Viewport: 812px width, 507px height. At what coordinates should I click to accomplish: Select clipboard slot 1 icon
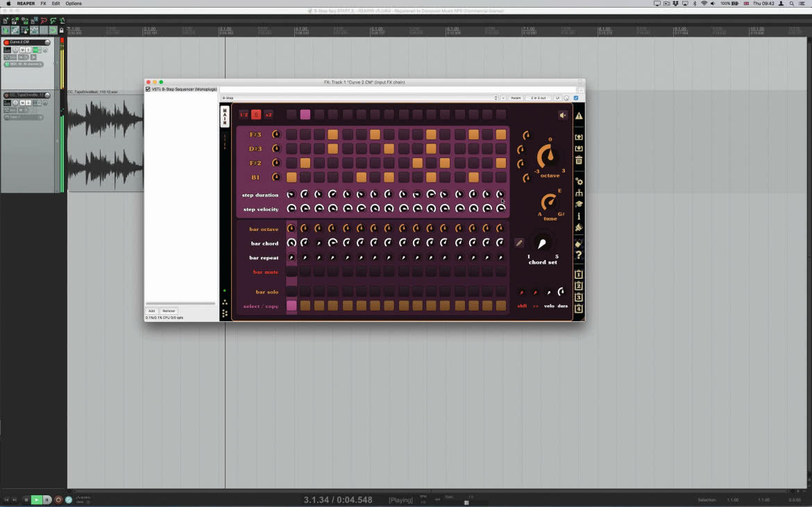point(579,274)
